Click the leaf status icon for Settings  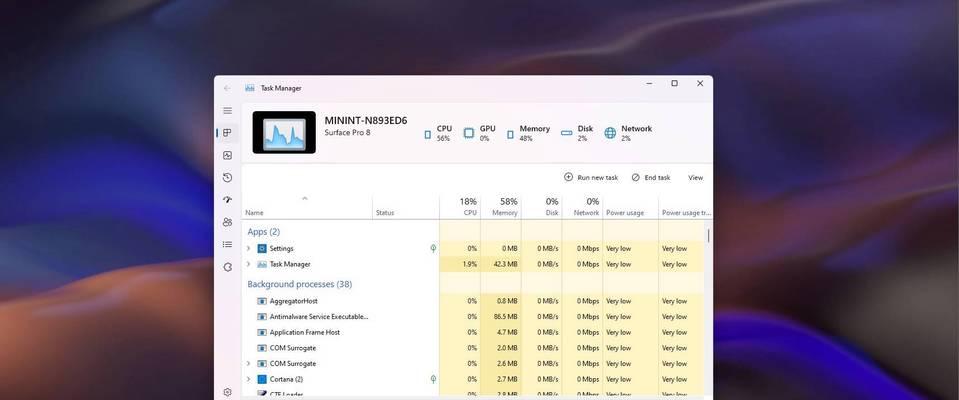pyautogui.click(x=433, y=248)
